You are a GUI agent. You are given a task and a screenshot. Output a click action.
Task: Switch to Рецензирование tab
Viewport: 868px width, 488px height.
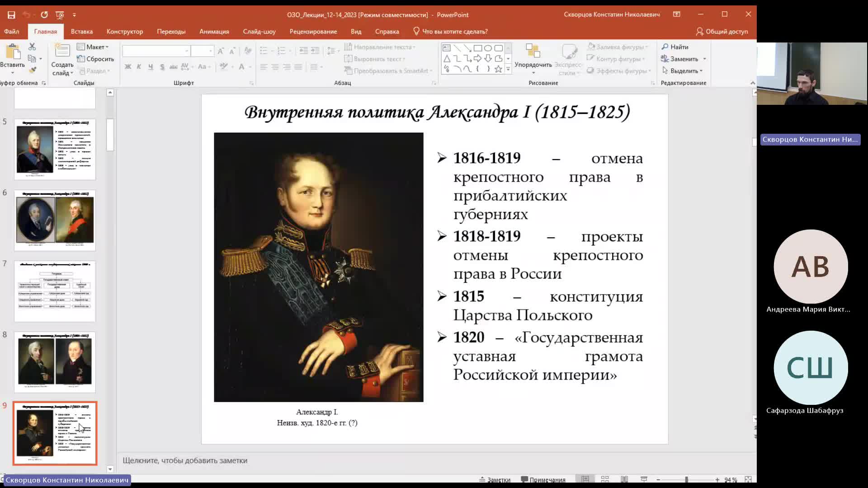(x=313, y=32)
